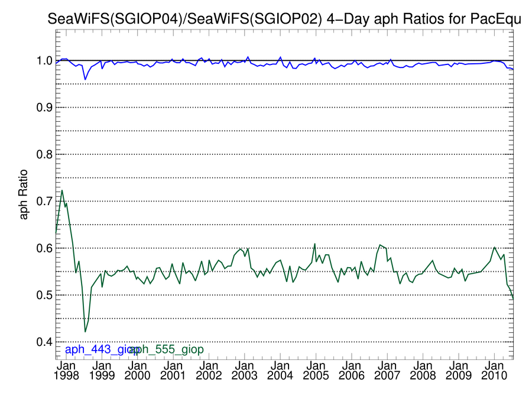Click the 'Jan 2008' x-axis label
Viewport: 532px width, 399px height.
pos(423,371)
